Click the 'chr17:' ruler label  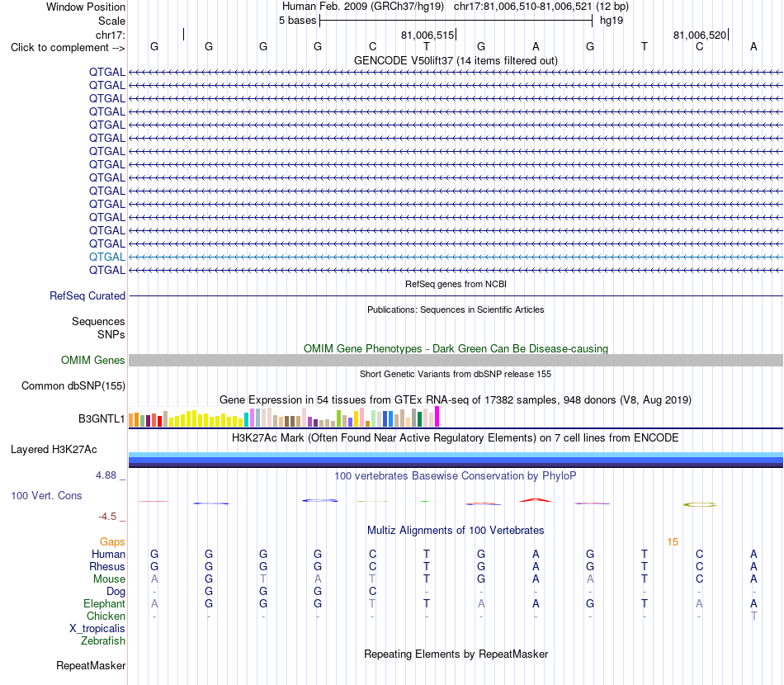(111, 35)
